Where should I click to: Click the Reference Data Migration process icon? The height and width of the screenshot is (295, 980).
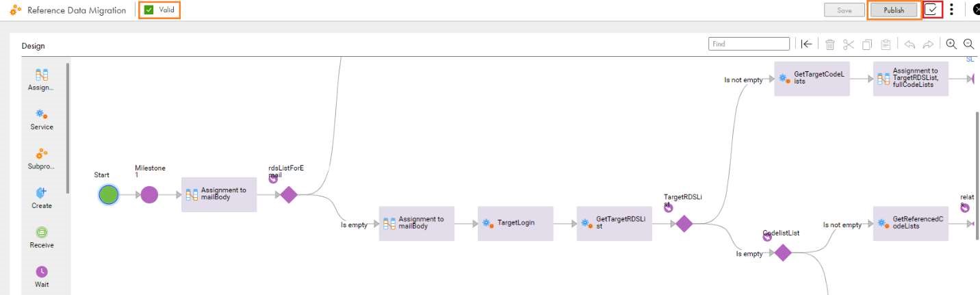click(15, 10)
